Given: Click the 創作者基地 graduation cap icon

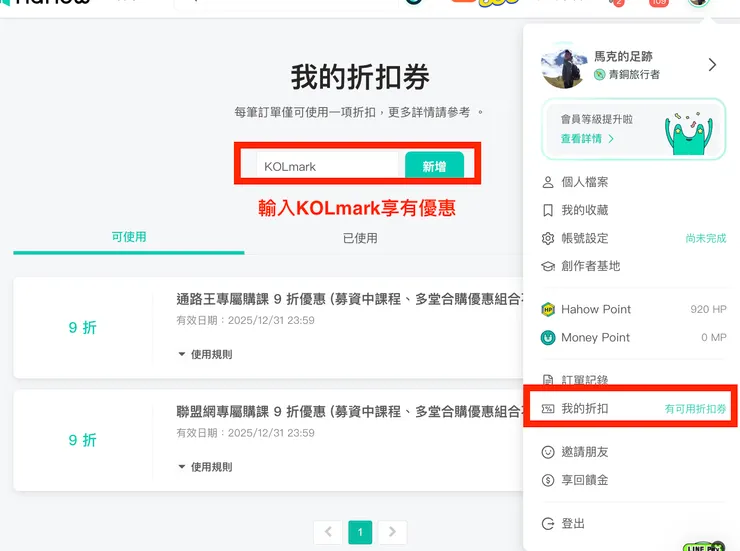Looking at the screenshot, I should tap(547, 267).
